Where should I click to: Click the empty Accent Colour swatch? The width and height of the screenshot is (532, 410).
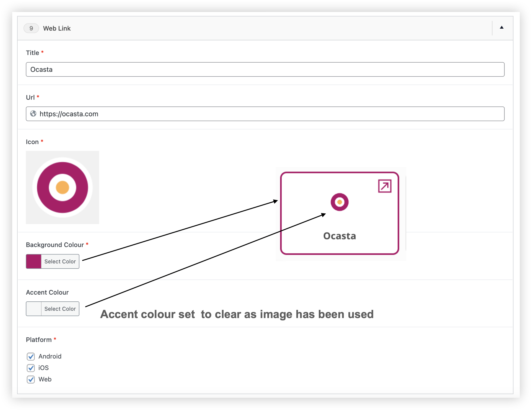(x=34, y=308)
